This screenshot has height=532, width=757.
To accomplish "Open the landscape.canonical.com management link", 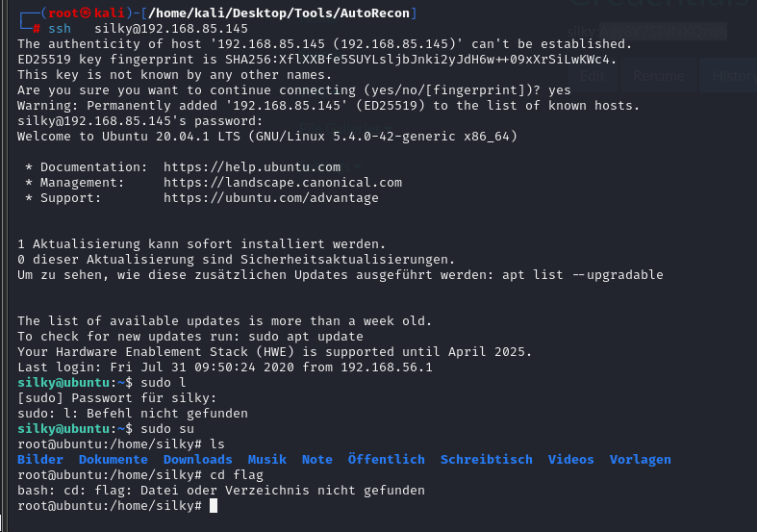I will click(x=283, y=183).
